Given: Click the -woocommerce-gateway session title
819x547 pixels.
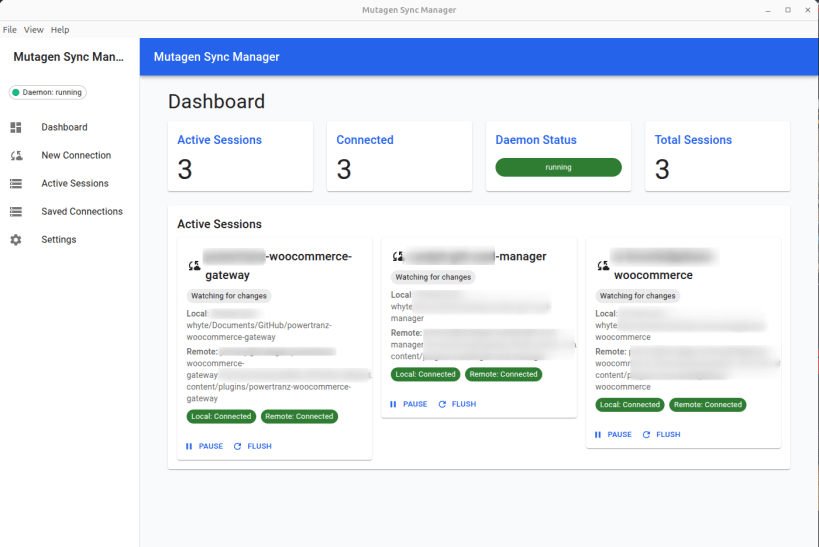Looking at the screenshot, I should (278, 266).
